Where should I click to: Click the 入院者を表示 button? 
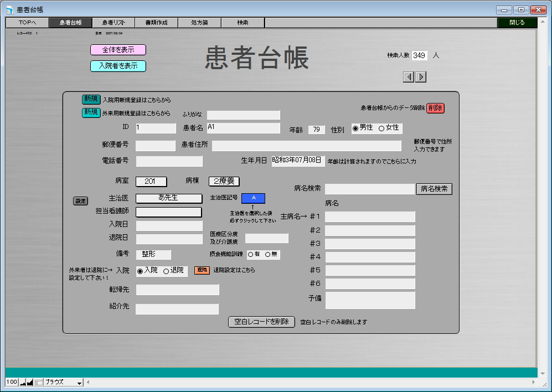click(118, 66)
